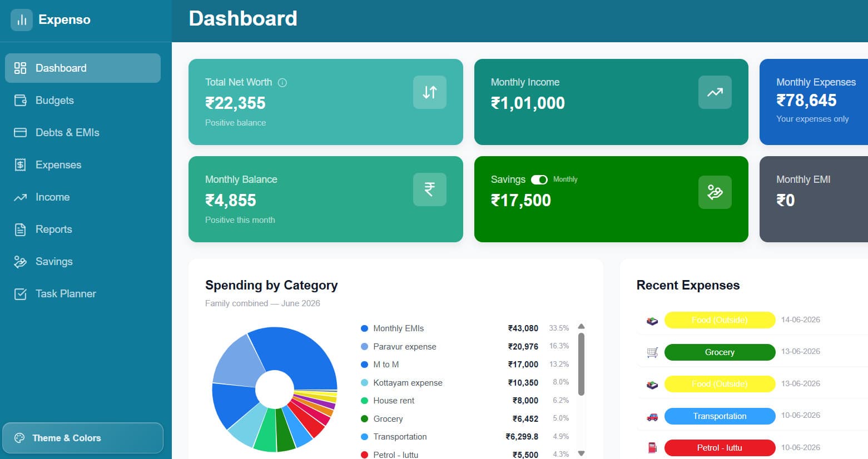Click the Kottayam expense category label
Screen dimensions: 868x459
coord(408,383)
